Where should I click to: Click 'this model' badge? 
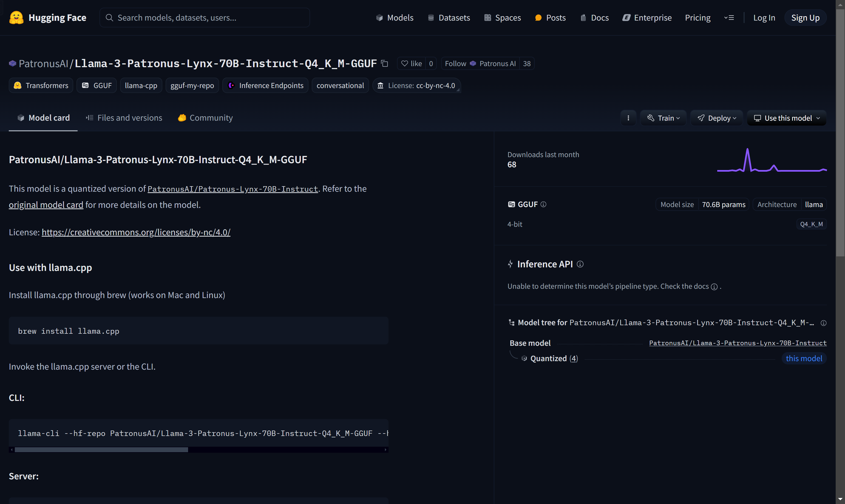pyautogui.click(x=804, y=358)
